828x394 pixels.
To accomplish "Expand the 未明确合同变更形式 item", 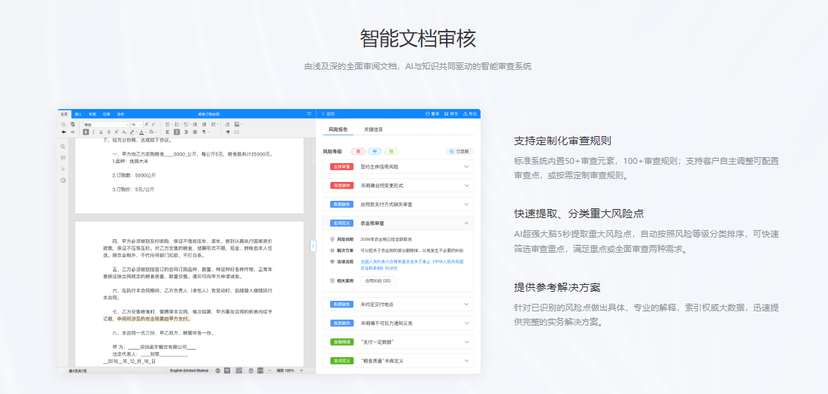I will click(398, 185).
